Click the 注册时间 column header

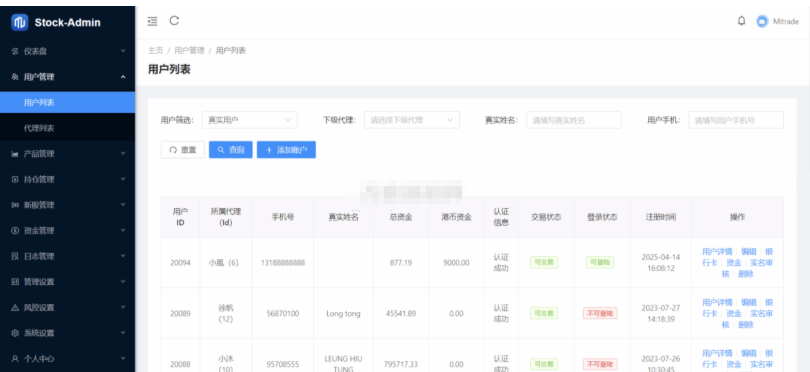[661, 217]
